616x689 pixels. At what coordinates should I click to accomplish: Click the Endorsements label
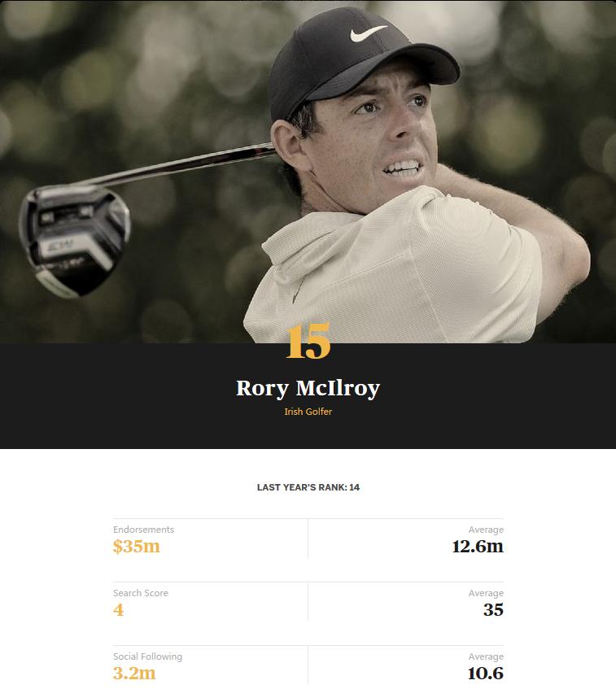[x=143, y=530]
